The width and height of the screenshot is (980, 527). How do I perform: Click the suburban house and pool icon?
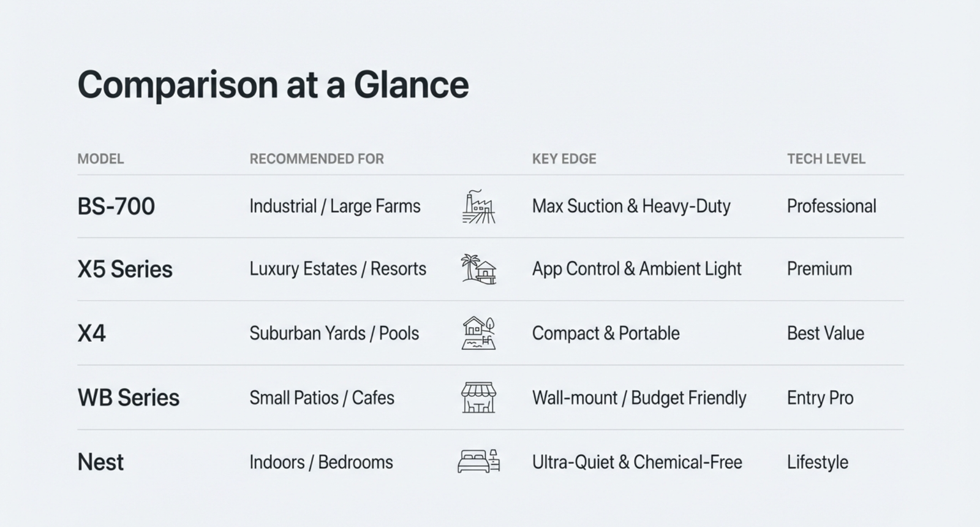(478, 333)
